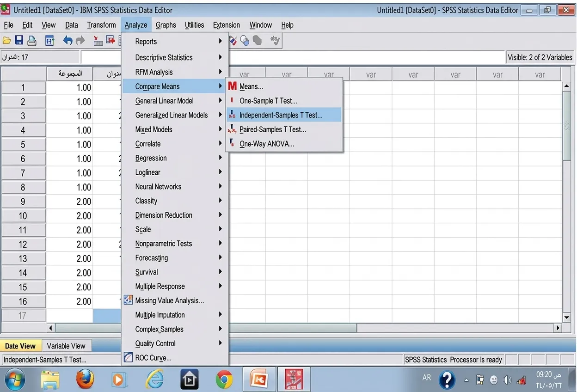Click the vertical scrollbar down arrow

pyautogui.click(x=567, y=318)
